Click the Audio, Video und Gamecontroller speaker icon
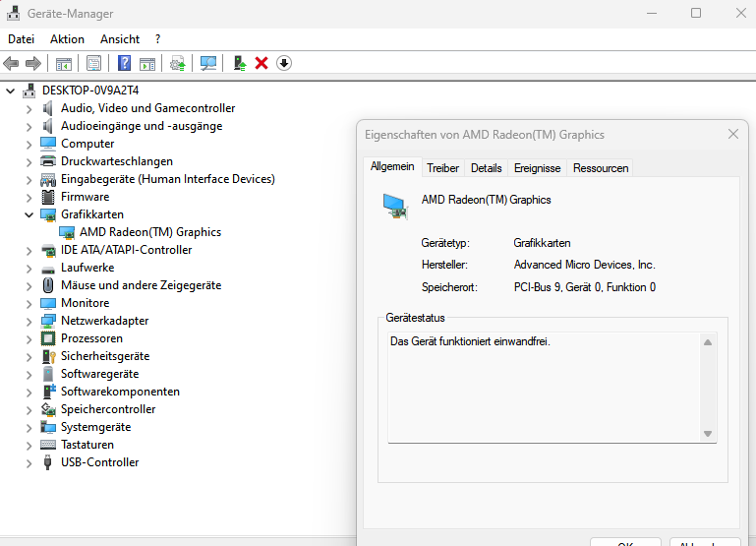This screenshot has height=546, width=756. click(x=47, y=108)
